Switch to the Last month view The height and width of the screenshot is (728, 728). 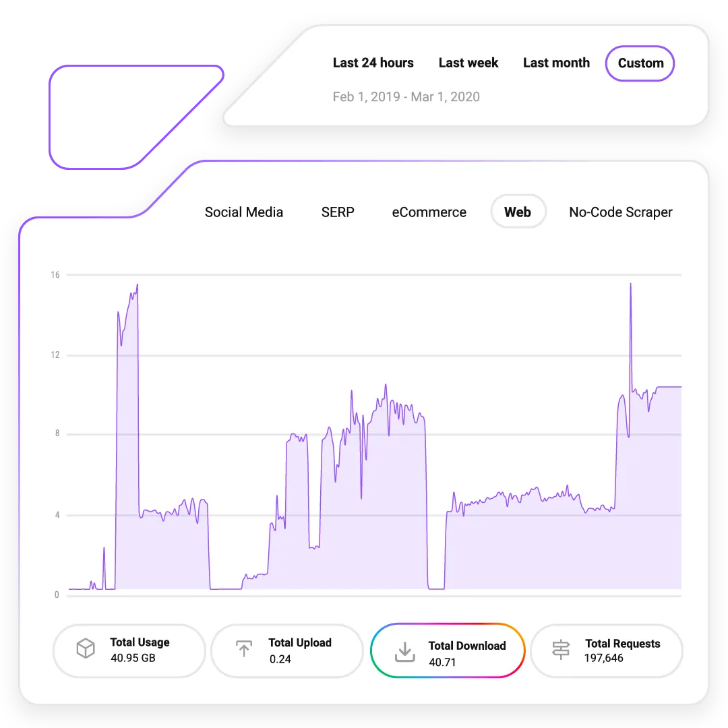pos(556,63)
